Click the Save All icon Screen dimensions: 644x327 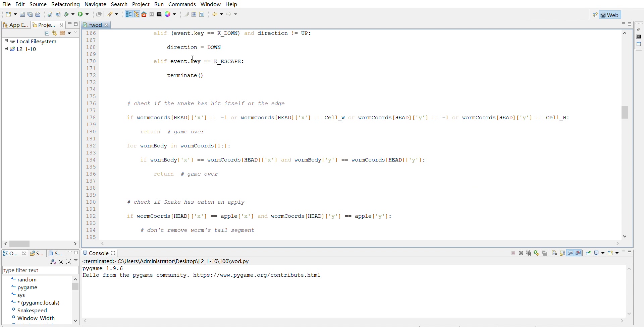click(30, 15)
